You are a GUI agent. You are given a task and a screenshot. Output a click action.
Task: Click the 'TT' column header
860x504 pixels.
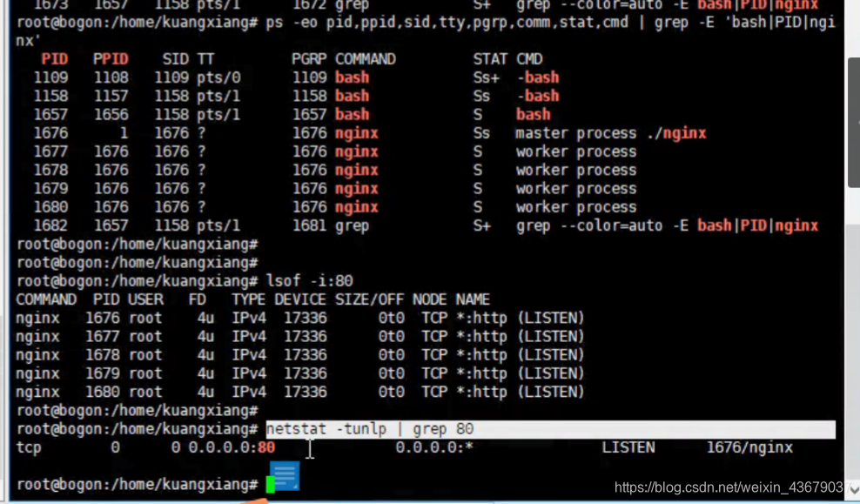[205, 59]
